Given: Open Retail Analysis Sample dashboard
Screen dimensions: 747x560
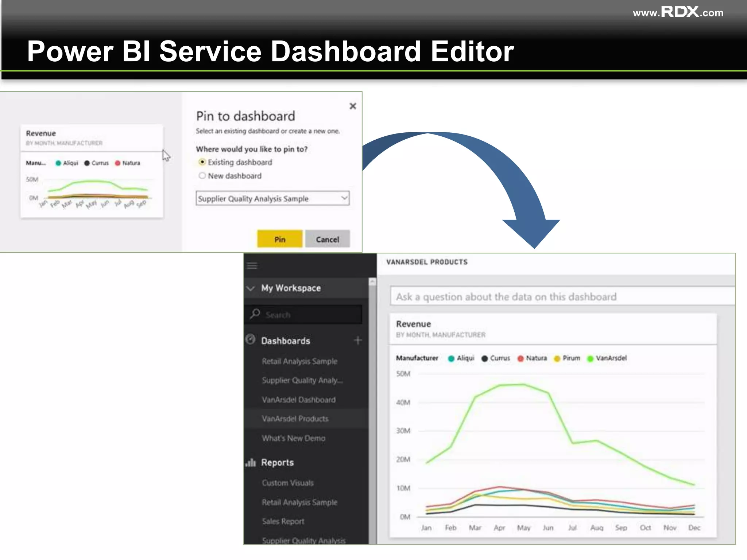Looking at the screenshot, I should (x=299, y=361).
